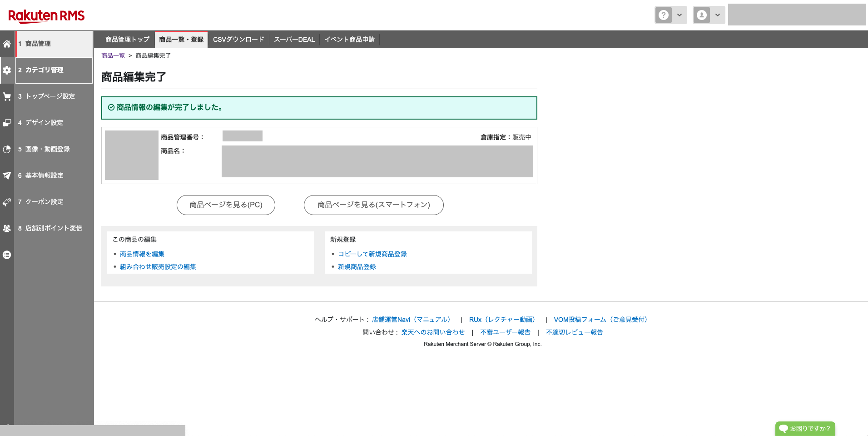
Task: Click the 商品ページを見る(PC) button
Action: click(x=226, y=205)
